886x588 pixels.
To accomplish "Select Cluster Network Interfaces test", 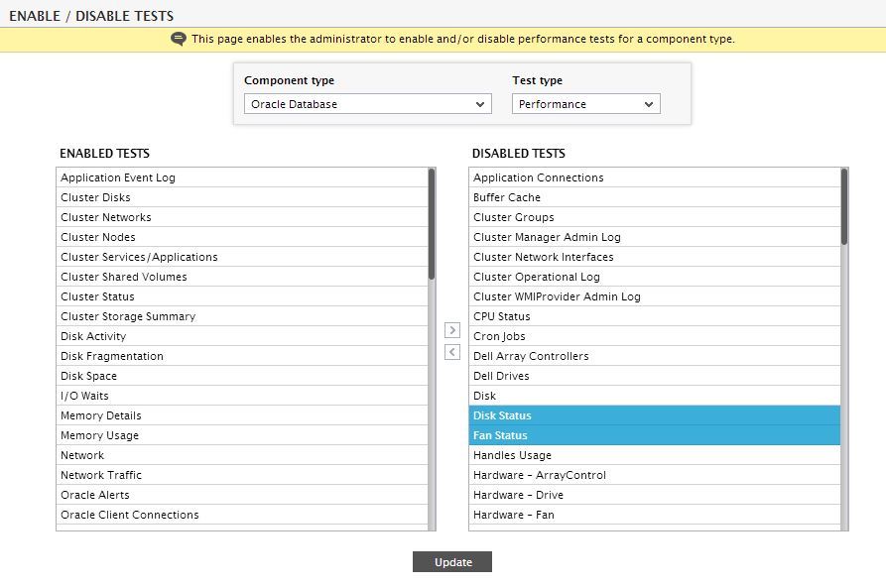I will (655, 257).
